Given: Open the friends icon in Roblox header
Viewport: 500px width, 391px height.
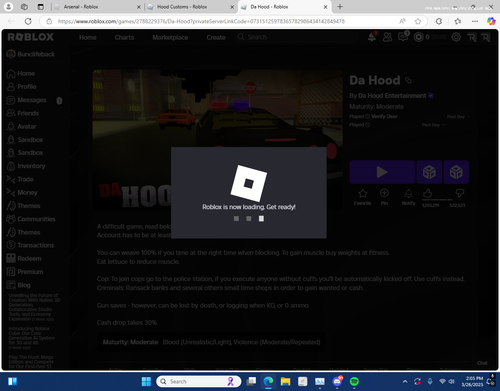Looking at the screenshot, I should [x=387, y=37].
